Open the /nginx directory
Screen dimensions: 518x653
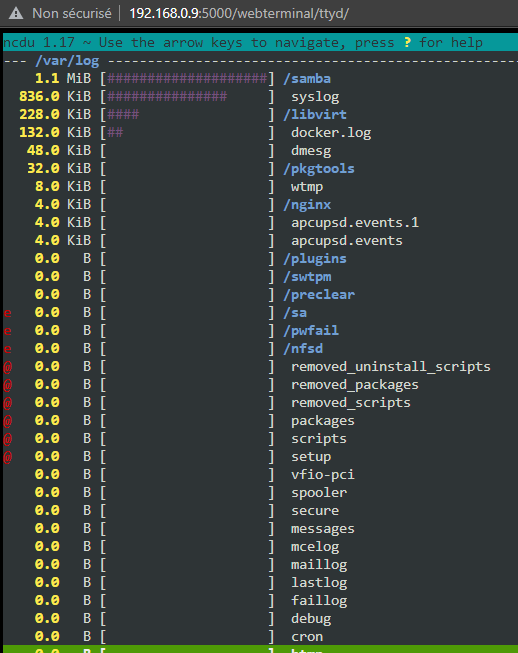point(307,204)
